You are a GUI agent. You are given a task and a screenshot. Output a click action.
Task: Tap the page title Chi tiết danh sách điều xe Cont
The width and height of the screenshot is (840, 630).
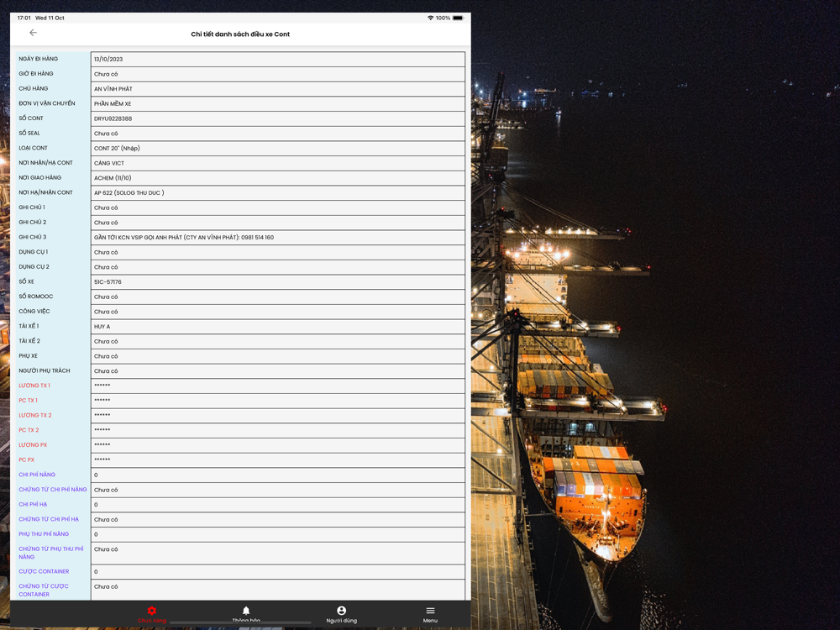[x=240, y=34]
